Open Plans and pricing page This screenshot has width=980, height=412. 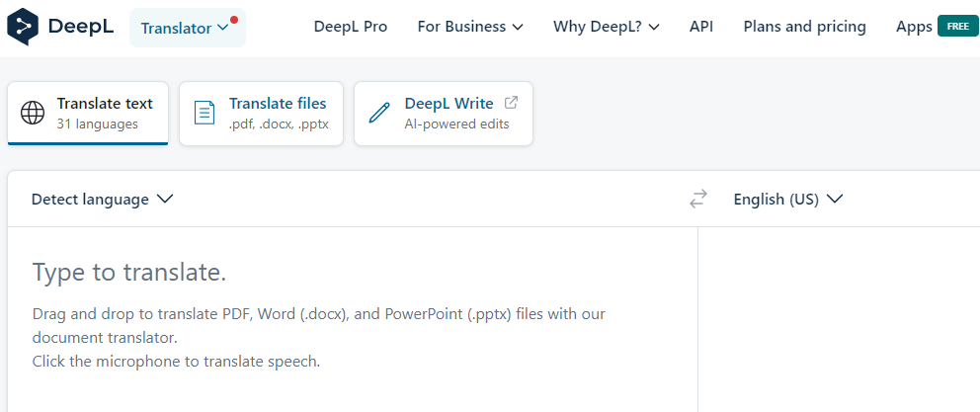[804, 27]
